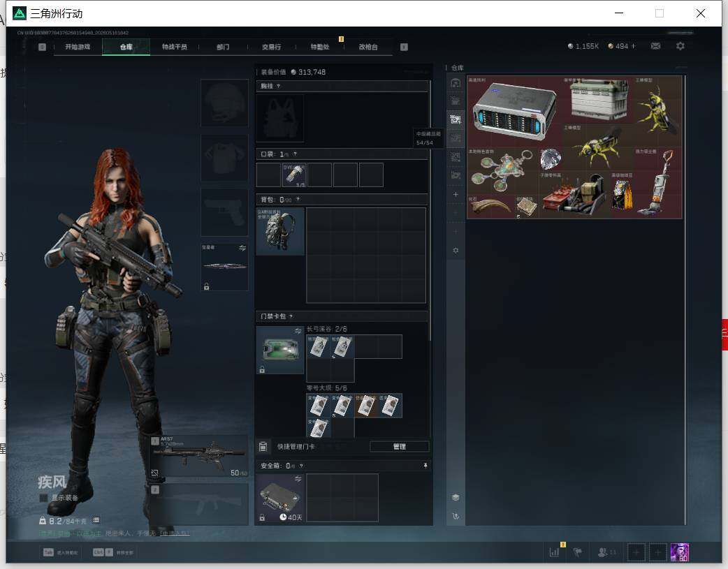Open the 特勤处 tab

[320, 47]
